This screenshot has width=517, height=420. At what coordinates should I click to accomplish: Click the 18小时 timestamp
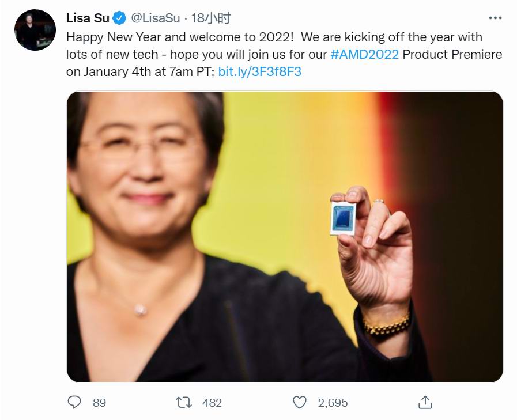210,18
